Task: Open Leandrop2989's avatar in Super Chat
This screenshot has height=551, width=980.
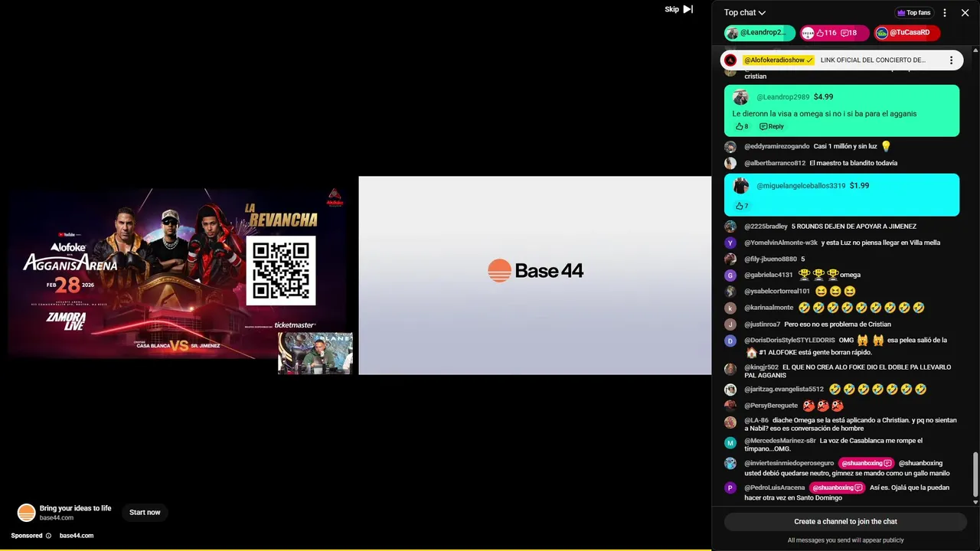Action: tap(740, 97)
